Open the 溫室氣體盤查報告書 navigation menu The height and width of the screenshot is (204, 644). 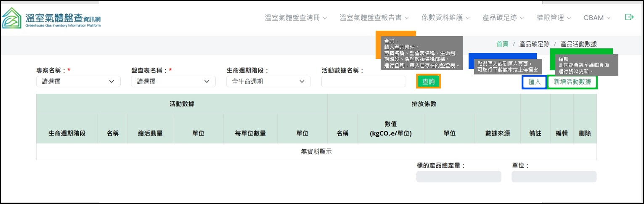coord(374,18)
